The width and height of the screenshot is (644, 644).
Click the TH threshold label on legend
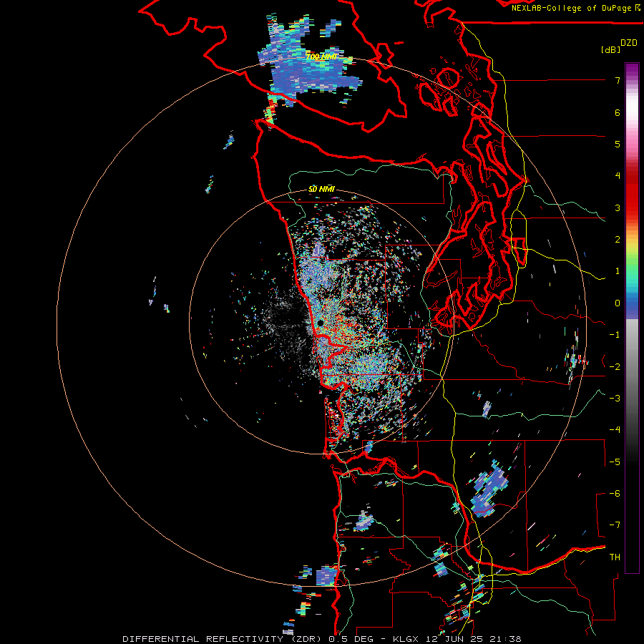pyautogui.click(x=615, y=557)
